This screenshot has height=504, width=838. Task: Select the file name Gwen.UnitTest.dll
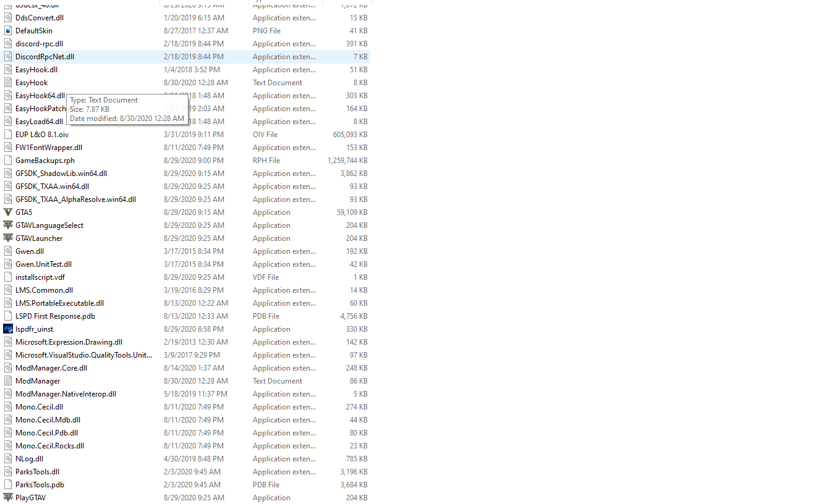click(43, 264)
